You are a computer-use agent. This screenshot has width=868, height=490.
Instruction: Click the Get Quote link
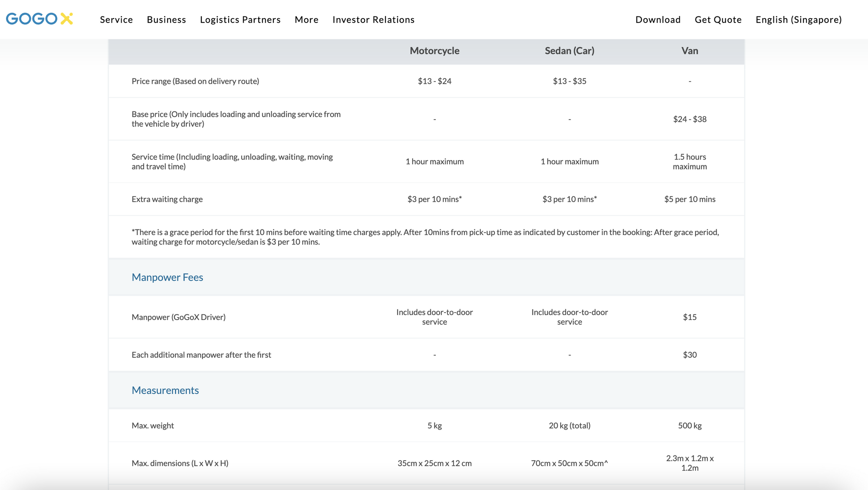[x=718, y=20]
